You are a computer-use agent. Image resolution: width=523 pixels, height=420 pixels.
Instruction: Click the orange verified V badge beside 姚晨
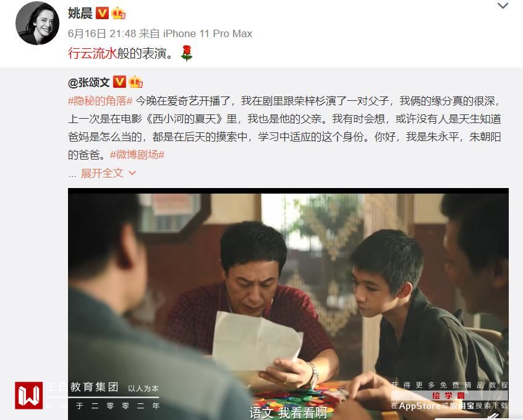102,14
